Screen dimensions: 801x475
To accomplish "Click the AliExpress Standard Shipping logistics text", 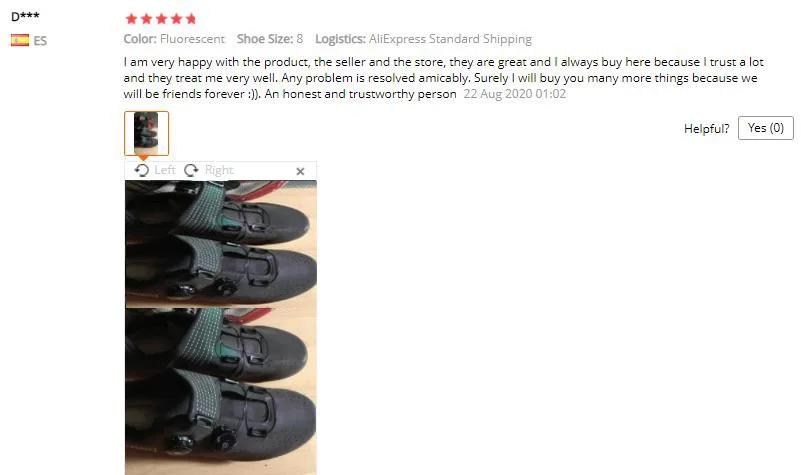I will 450,39.
